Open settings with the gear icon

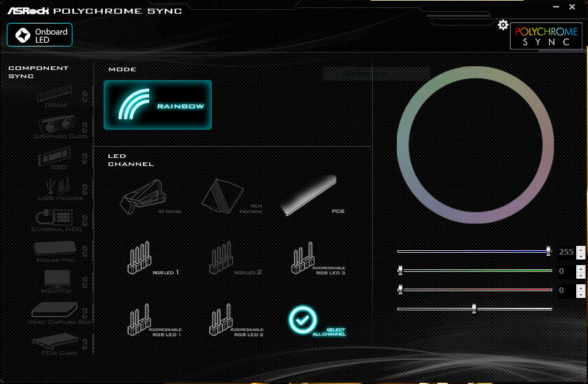coord(503,25)
